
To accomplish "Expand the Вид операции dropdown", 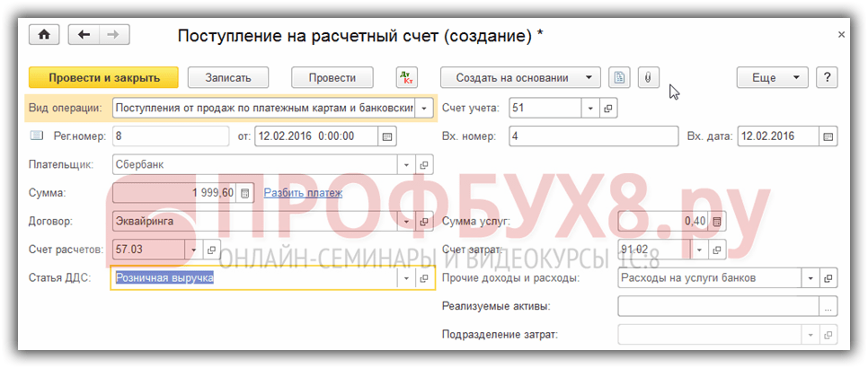I will click(x=424, y=109).
